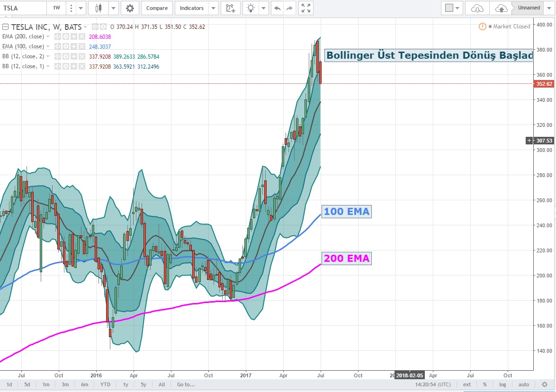556x392 pixels.
Task: Open settings for BB (12, close, 1)
Action: click(x=66, y=66)
